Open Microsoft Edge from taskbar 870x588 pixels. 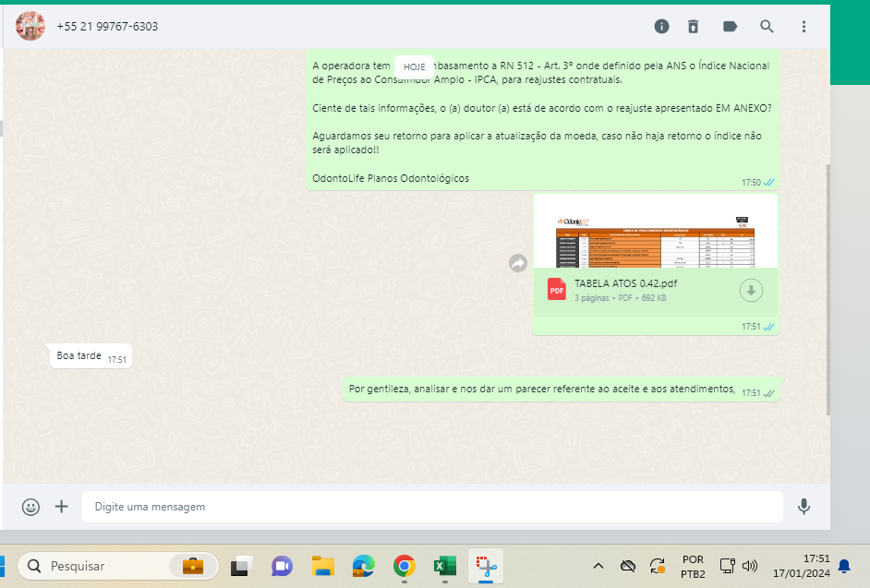[364, 566]
